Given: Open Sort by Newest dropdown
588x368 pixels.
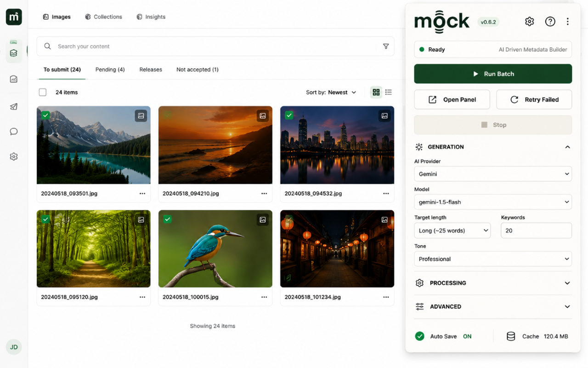Looking at the screenshot, I should click(x=331, y=92).
